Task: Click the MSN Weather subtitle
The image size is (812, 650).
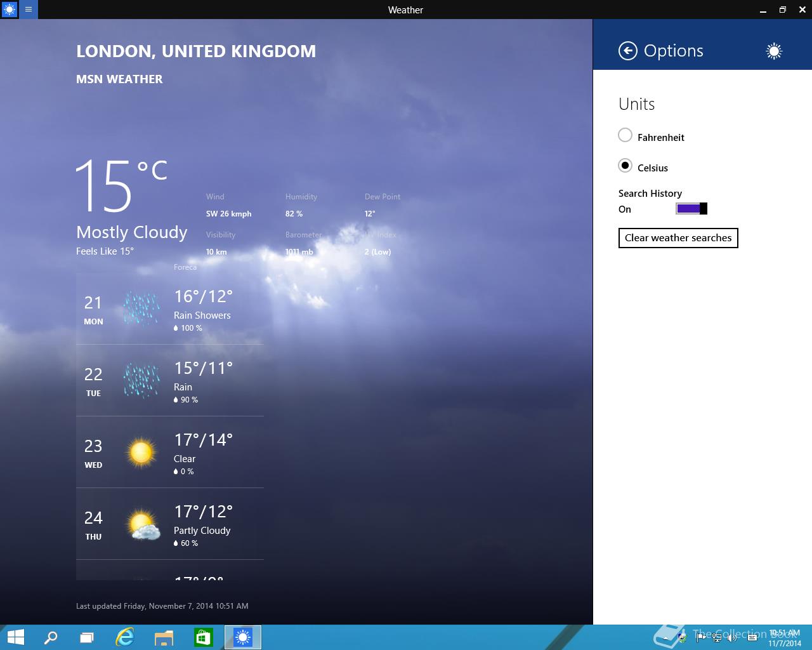Action: pos(119,79)
